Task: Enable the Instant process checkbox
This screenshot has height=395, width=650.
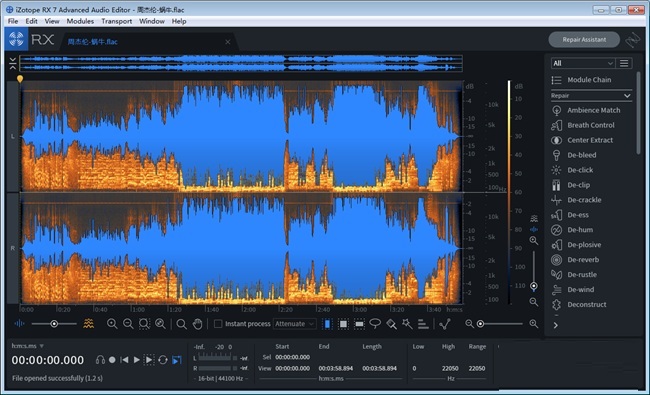Action: point(218,324)
